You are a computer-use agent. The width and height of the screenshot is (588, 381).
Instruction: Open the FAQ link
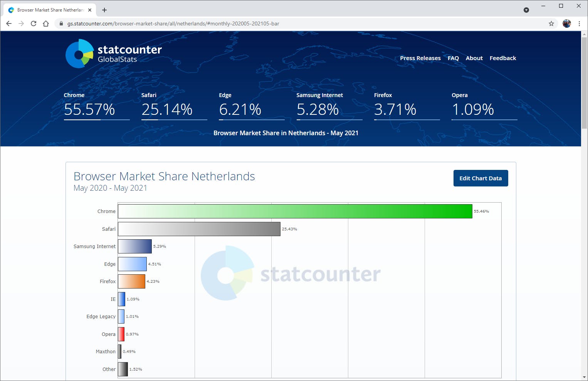point(453,58)
